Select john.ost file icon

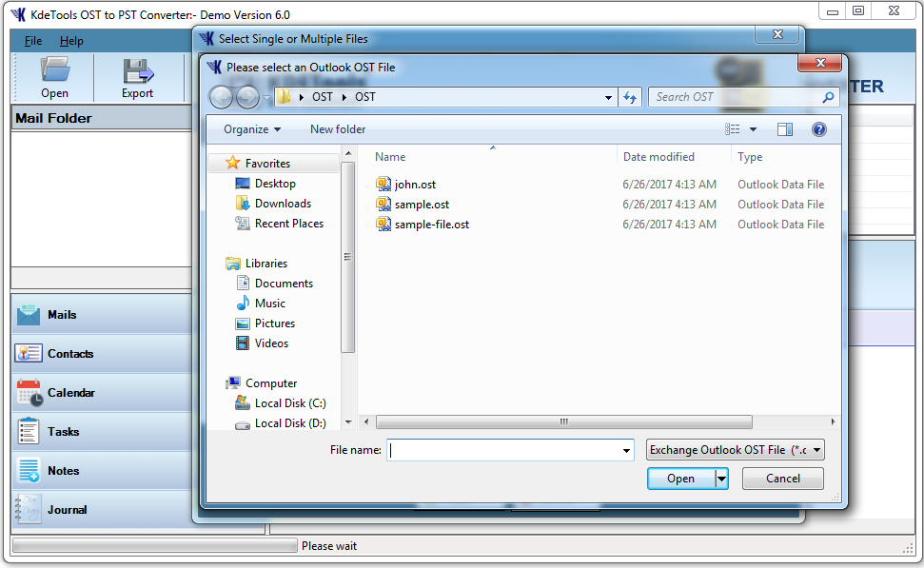[x=383, y=184]
